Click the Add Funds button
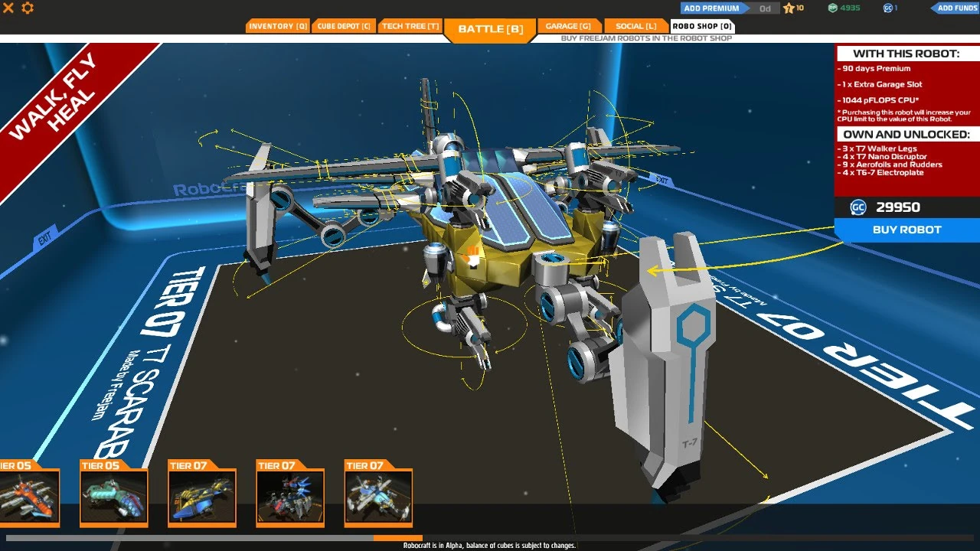 click(x=955, y=8)
